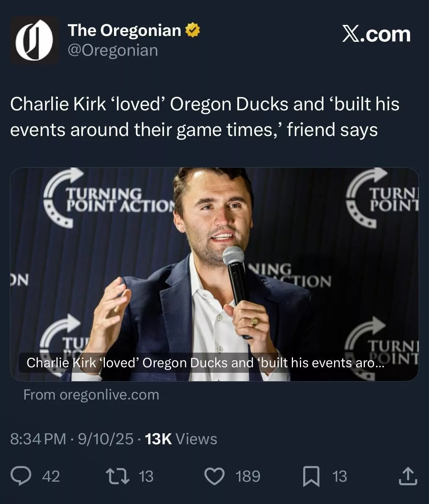The height and width of the screenshot is (504, 429).
Task: Like the post with the heart icon
Action: coord(214,476)
